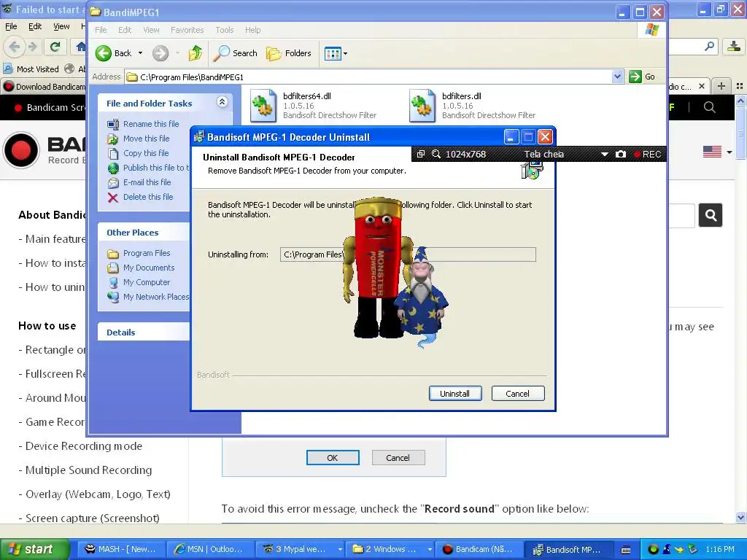Open the Tela cheia mode dropdown arrow
747x560 pixels.
click(605, 155)
